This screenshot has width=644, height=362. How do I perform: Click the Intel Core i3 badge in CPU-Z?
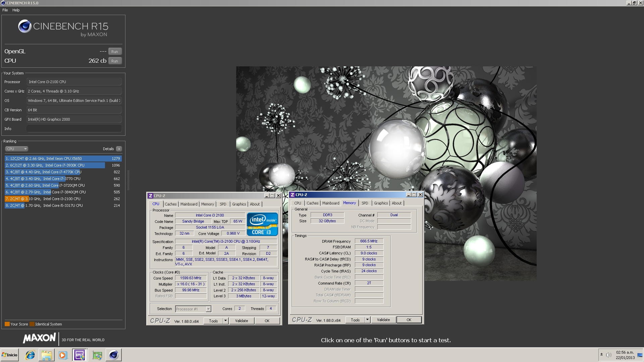262,224
